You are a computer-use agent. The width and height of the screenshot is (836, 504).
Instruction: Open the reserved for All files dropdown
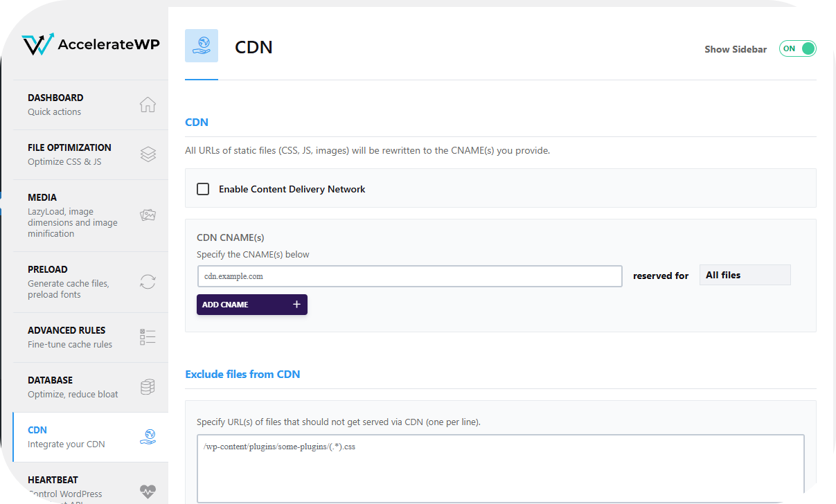coord(745,275)
